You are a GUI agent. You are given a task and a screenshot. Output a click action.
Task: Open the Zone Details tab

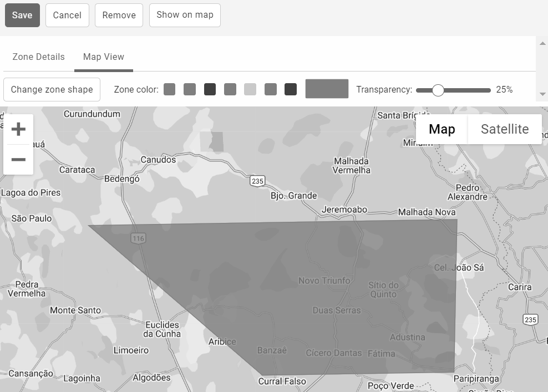coord(38,57)
